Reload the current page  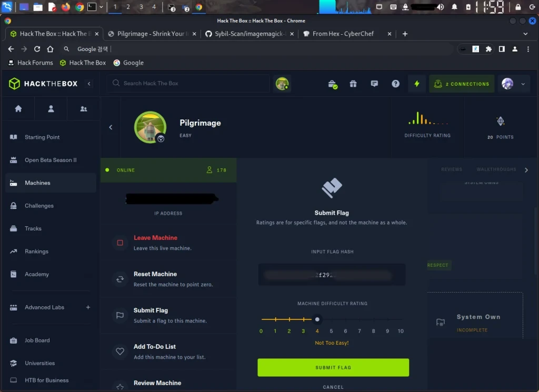pyautogui.click(x=37, y=49)
